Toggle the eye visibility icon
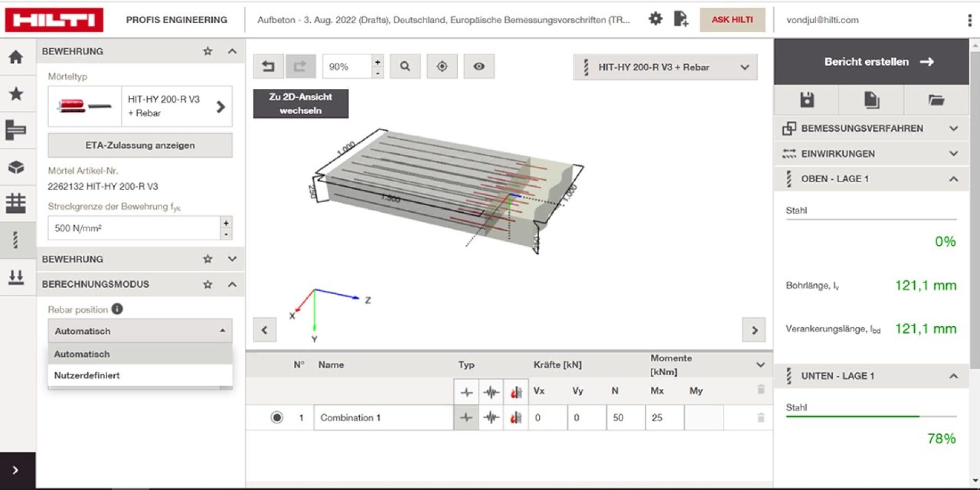The image size is (980, 490). (x=479, y=66)
